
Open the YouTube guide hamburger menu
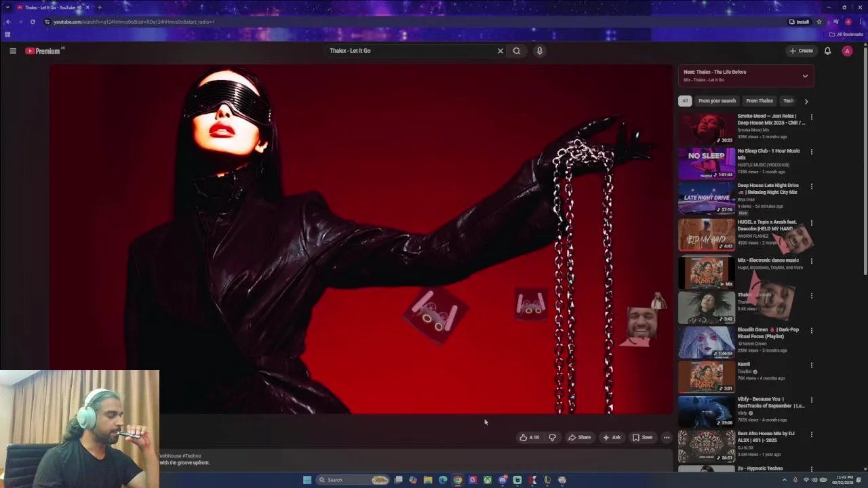pyautogui.click(x=13, y=51)
